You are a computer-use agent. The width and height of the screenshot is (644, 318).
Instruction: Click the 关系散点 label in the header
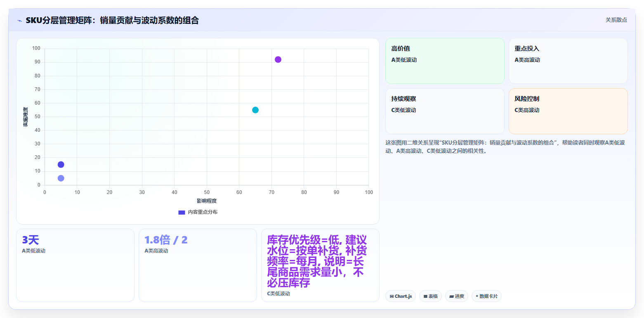pyautogui.click(x=616, y=20)
